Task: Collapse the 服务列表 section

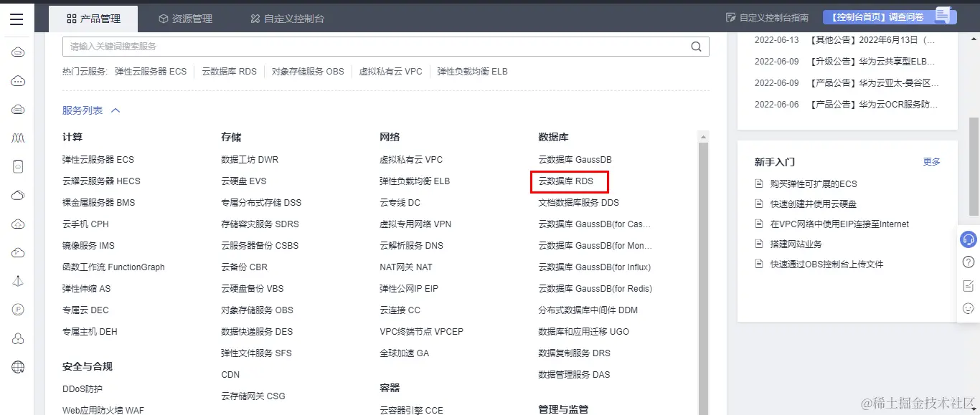Action: coord(91,110)
